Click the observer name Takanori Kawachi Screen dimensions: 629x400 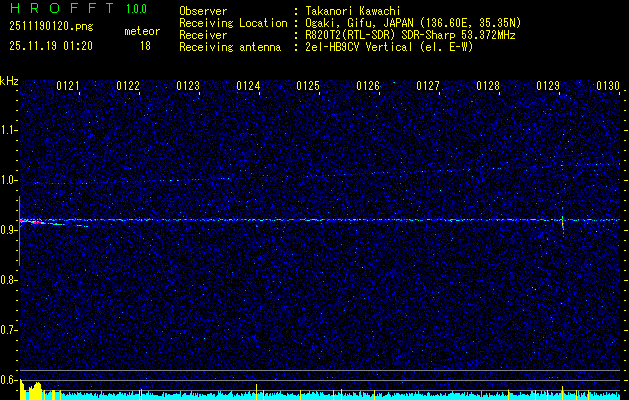click(x=353, y=11)
